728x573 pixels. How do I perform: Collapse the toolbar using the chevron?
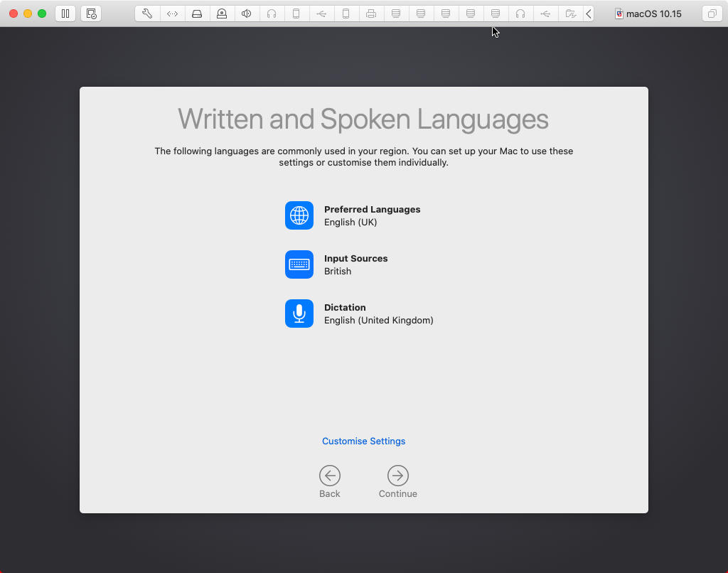588,13
